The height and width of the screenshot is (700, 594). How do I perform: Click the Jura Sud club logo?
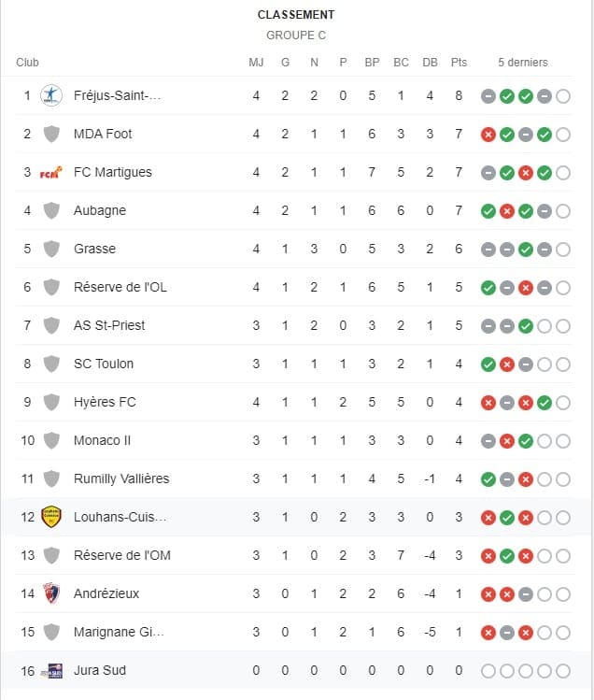pyautogui.click(x=50, y=670)
